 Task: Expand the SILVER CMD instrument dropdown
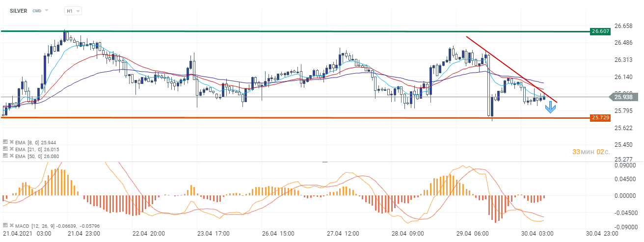47,10
